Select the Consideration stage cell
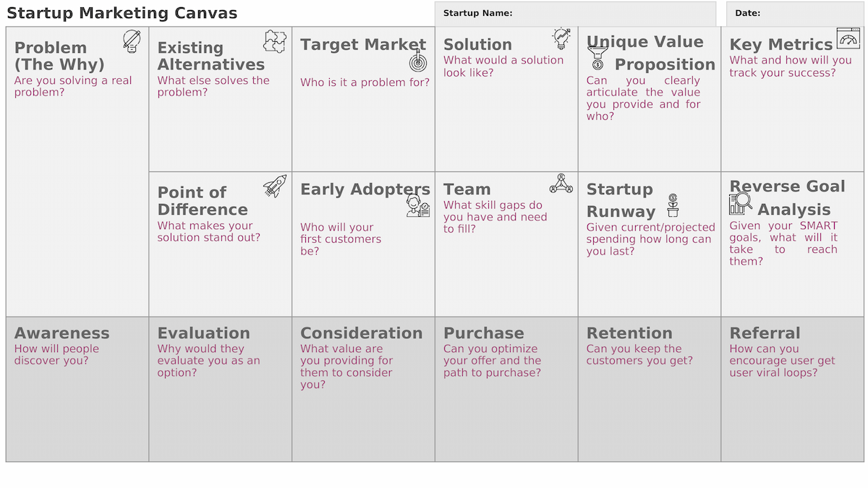Image resolution: width=868 pixels, height=488 pixels. click(x=363, y=389)
